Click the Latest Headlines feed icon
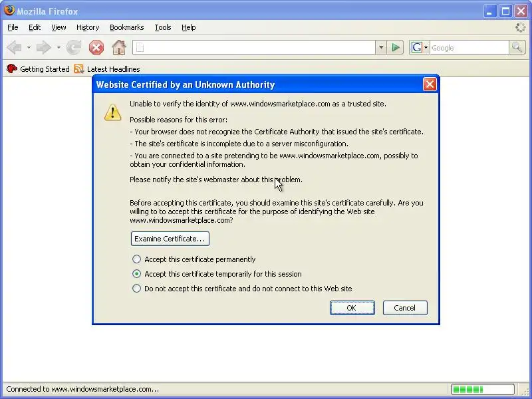This screenshot has height=399, width=532. (78, 69)
